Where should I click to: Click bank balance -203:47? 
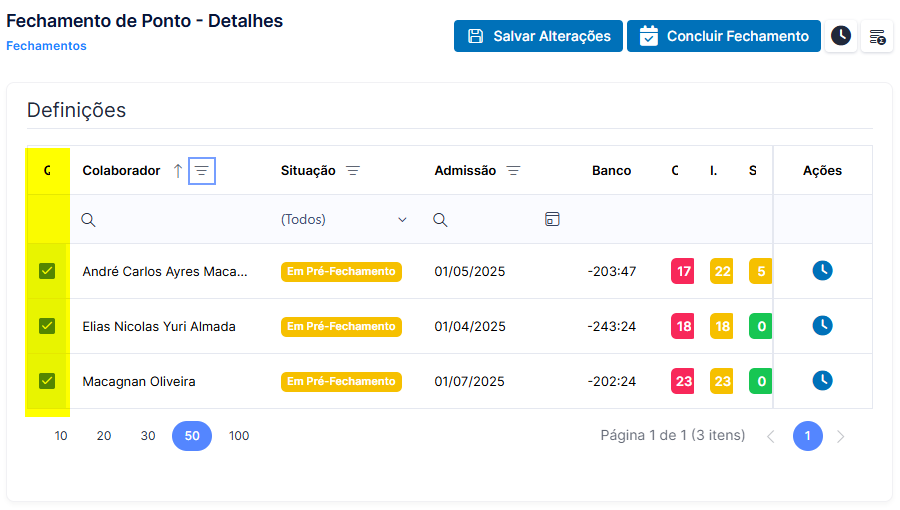612,271
